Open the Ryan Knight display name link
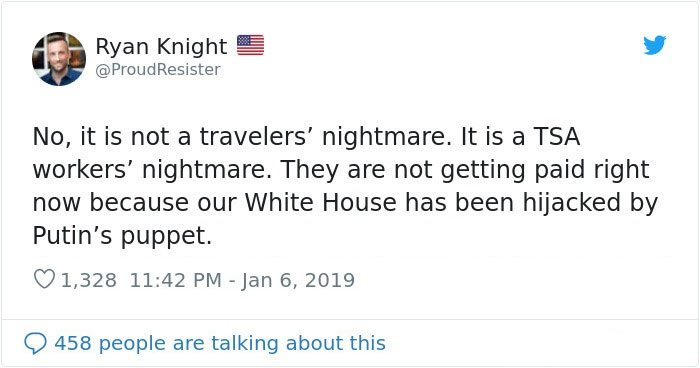Image resolution: width=700 pixels, height=368 pixels. tap(161, 46)
